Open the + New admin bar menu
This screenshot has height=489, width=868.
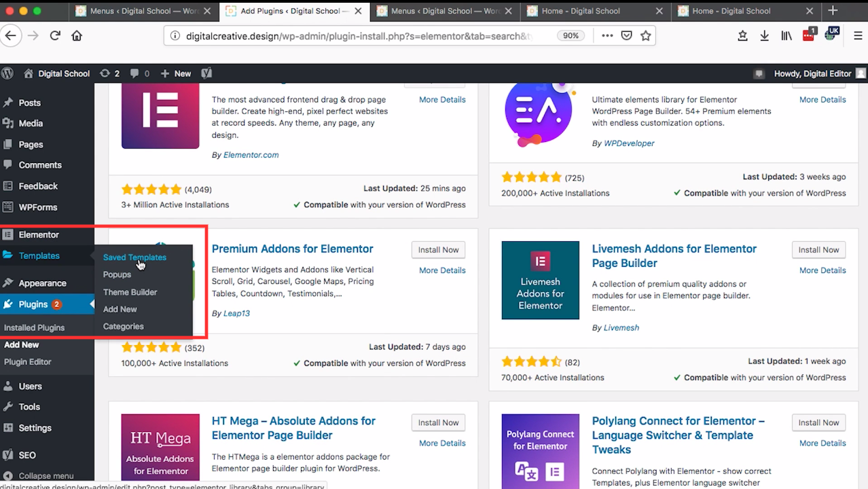click(x=176, y=73)
